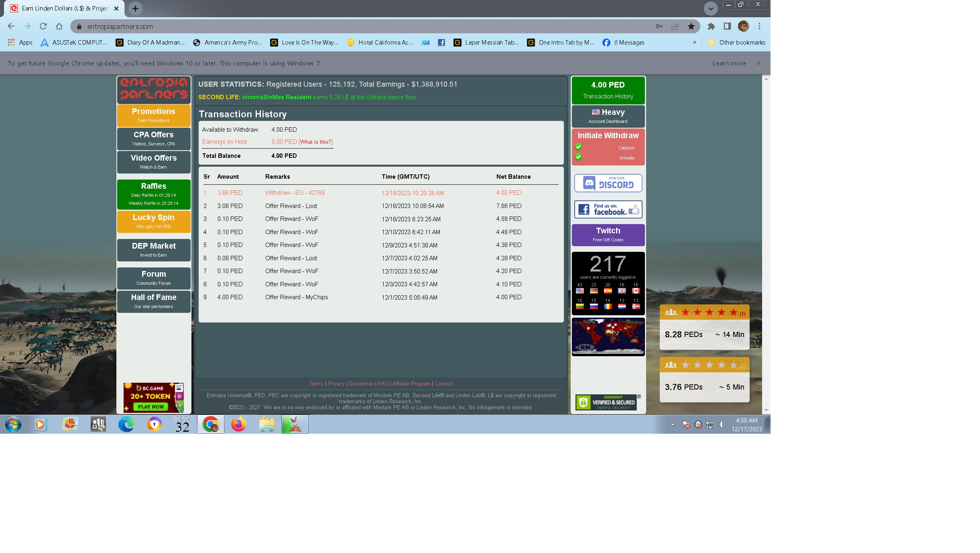Open Other bookmarks folder
The width and height of the screenshot is (980, 553).
737,42
